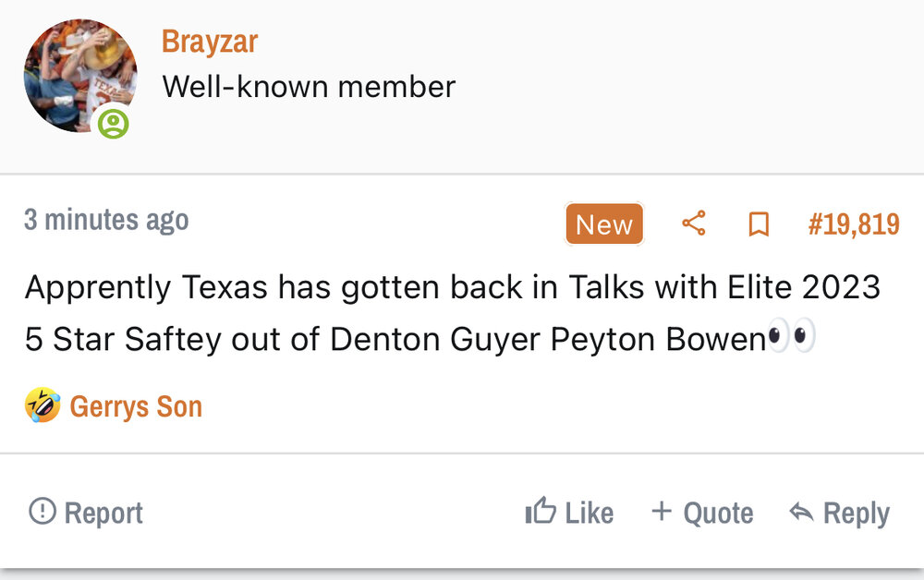Open Brayzar's avatar picture
The image size is (924, 580).
click(x=79, y=74)
